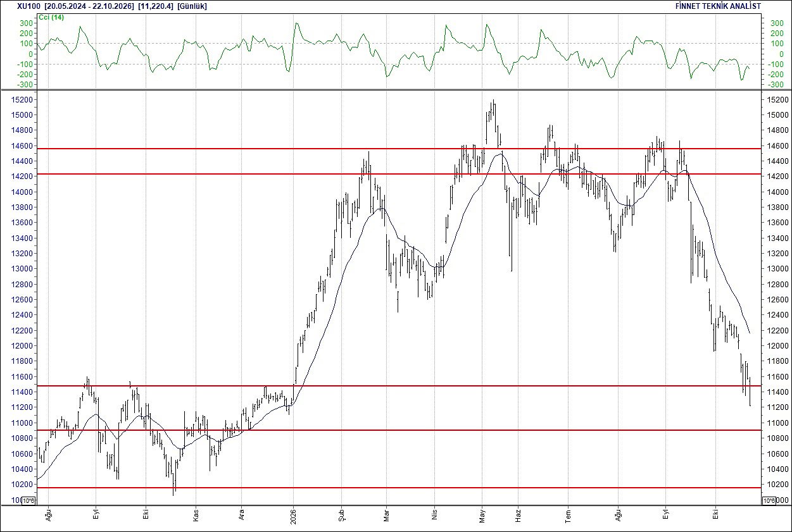Click -300 on the left CCI axis

[25, 85]
